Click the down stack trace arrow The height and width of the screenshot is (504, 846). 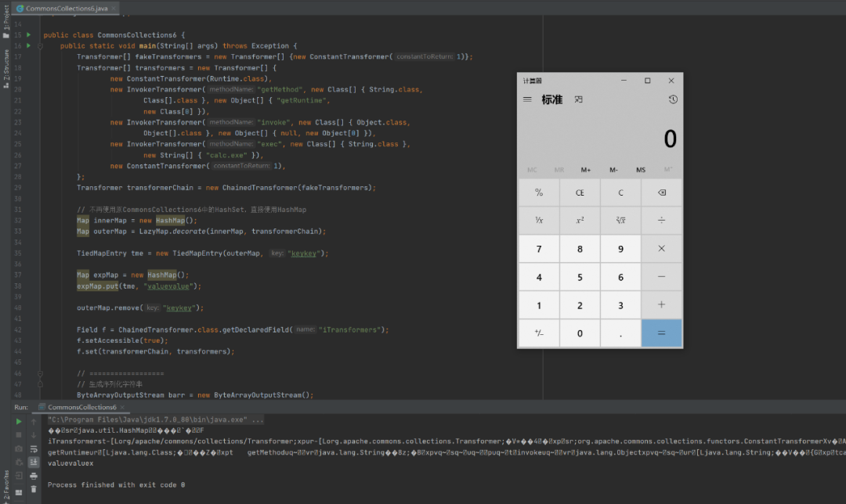(34, 435)
